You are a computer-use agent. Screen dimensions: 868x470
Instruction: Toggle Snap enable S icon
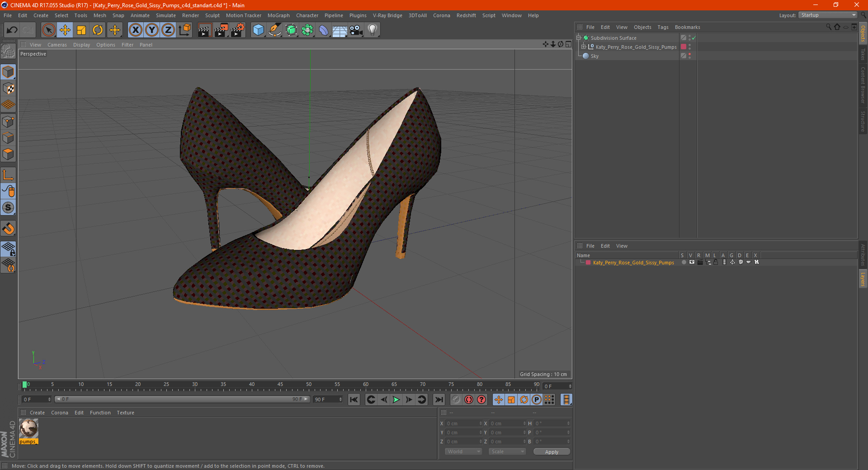click(x=8, y=208)
